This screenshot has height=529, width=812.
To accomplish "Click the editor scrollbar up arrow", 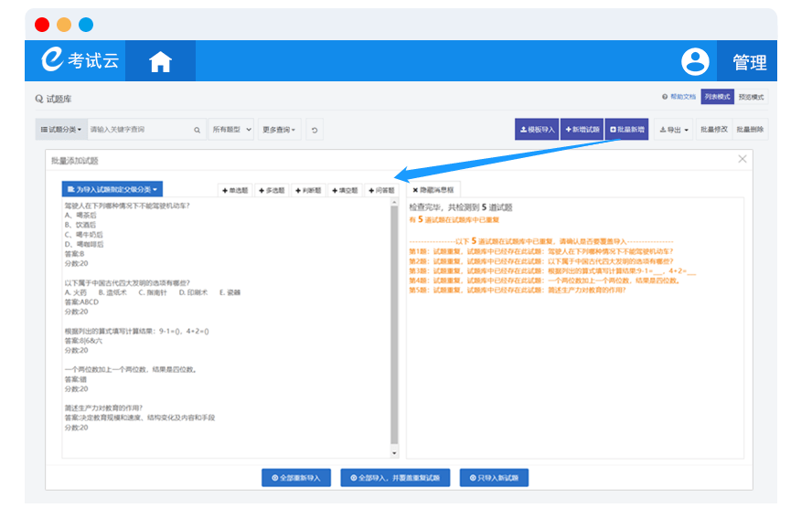I will coord(394,203).
